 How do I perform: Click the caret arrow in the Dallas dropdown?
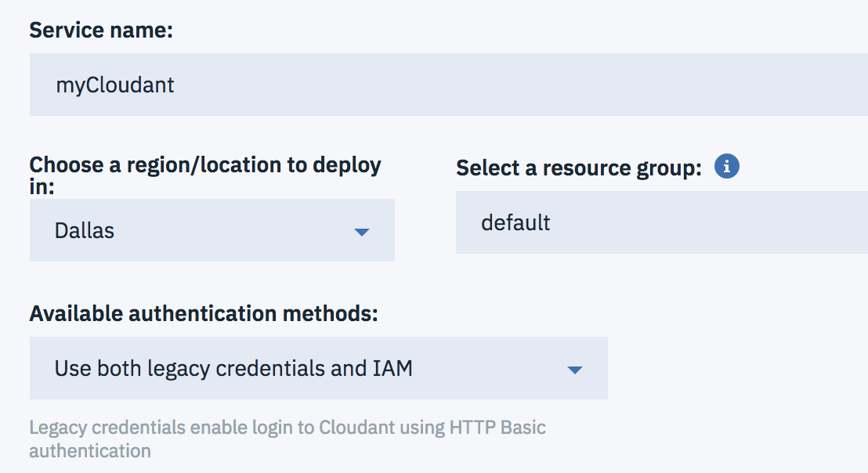pos(361,232)
